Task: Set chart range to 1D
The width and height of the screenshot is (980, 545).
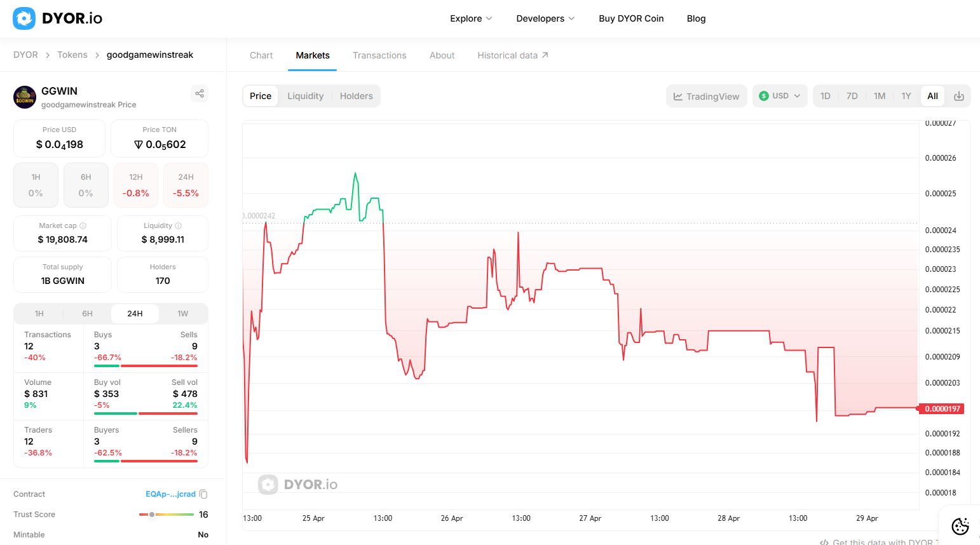Action: point(826,96)
